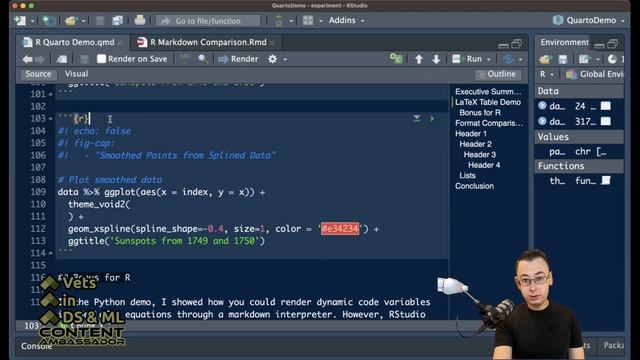Open the Environment tab
640x360 pixels.
[x=564, y=42]
